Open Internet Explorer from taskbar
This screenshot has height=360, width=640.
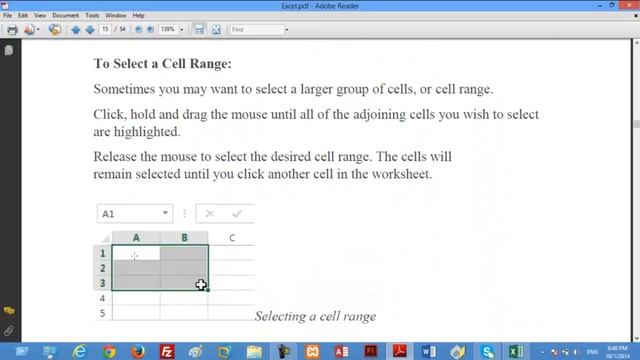coord(79,351)
